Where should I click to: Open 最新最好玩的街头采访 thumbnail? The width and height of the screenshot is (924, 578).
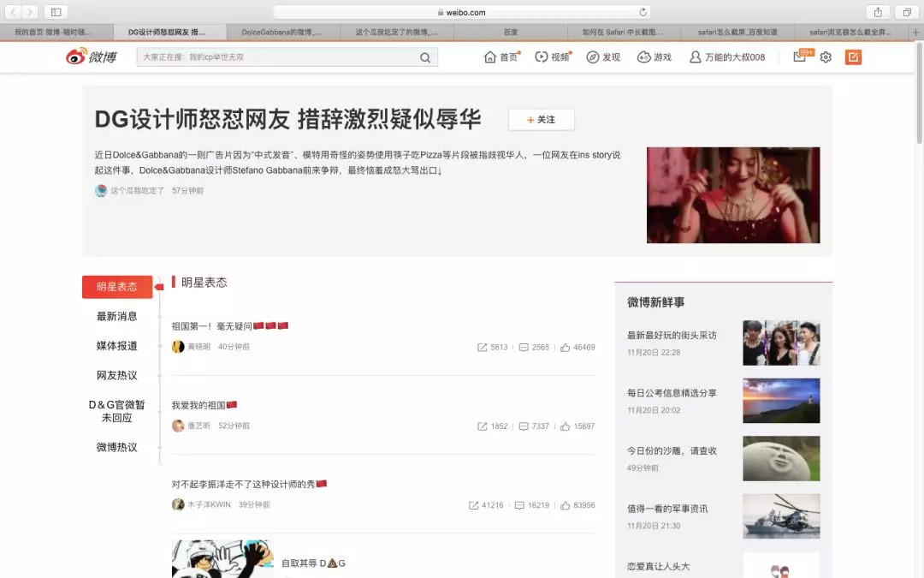tap(781, 343)
